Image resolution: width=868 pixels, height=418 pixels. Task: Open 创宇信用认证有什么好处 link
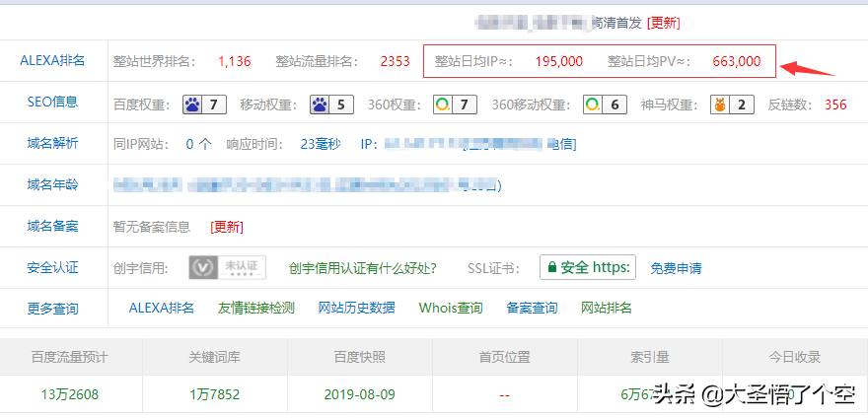coord(363,268)
